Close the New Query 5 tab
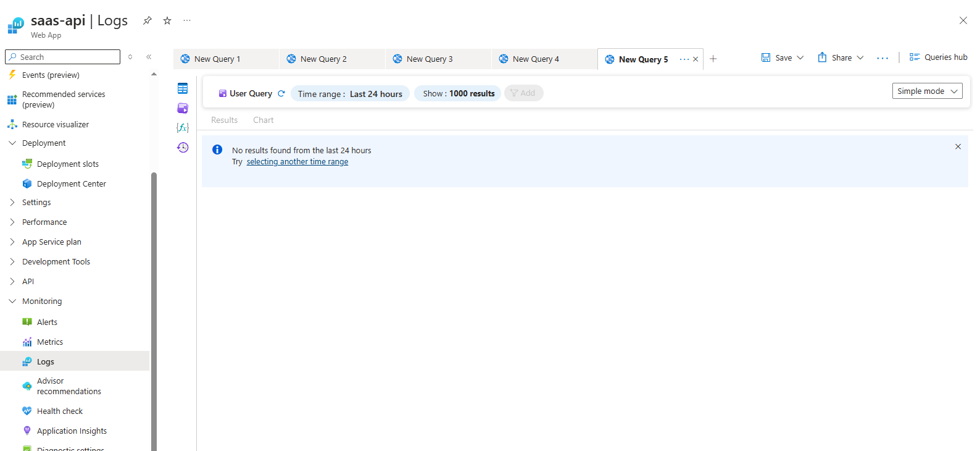The height and width of the screenshot is (451, 980). coord(696,59)
